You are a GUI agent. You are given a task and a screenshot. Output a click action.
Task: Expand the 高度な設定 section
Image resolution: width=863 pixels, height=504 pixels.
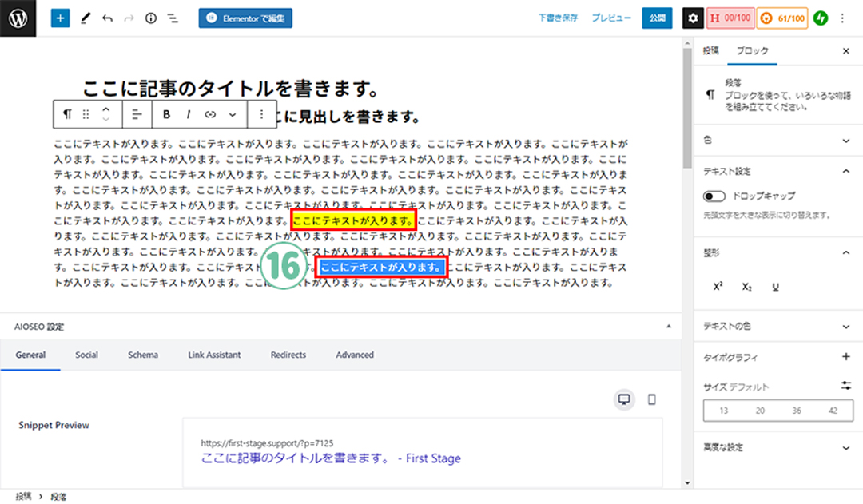coord(846,448)
